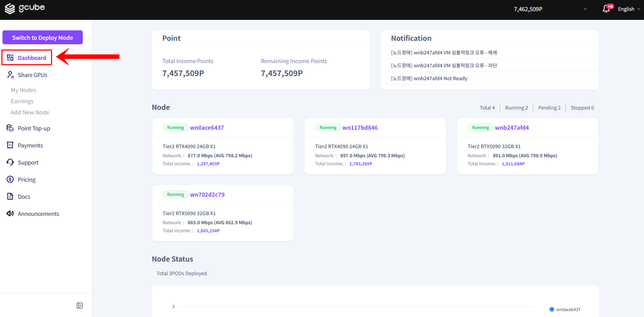Open Announcements page
This screenshot has width=644, height=317.
pos(38,214)
